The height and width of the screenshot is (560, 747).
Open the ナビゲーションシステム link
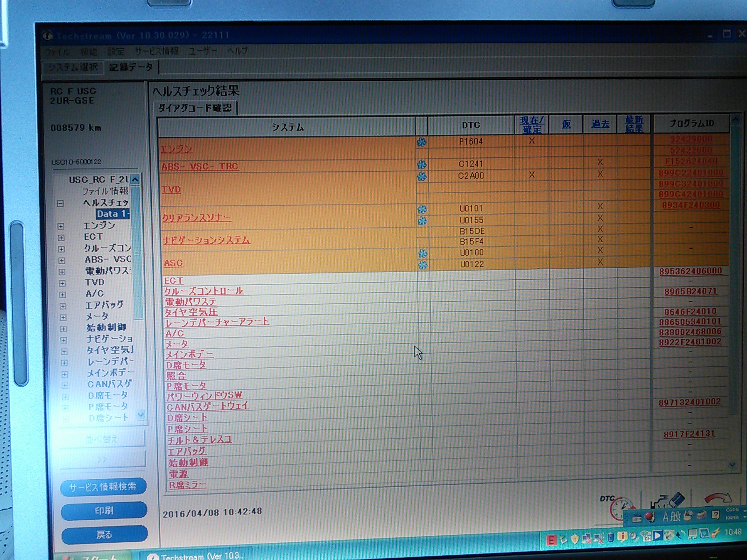point(206,240)
